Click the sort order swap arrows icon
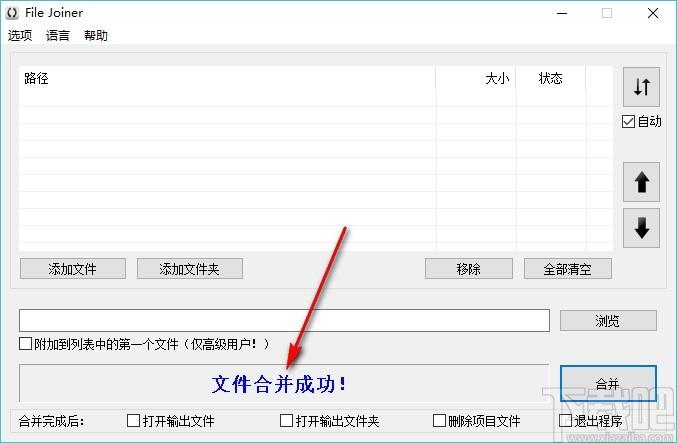The height and width of the screenshot is (443, 677). pos(641,88)
